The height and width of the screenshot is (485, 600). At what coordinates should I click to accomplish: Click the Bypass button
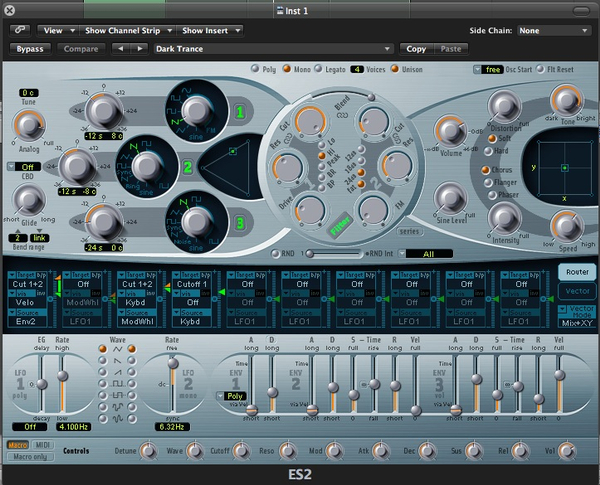point(29,49)
